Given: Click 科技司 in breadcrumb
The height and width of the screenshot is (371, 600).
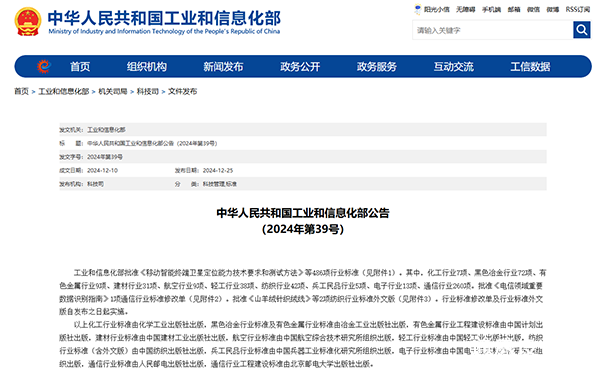Looking at the screenshot, I should coord(148,91).
